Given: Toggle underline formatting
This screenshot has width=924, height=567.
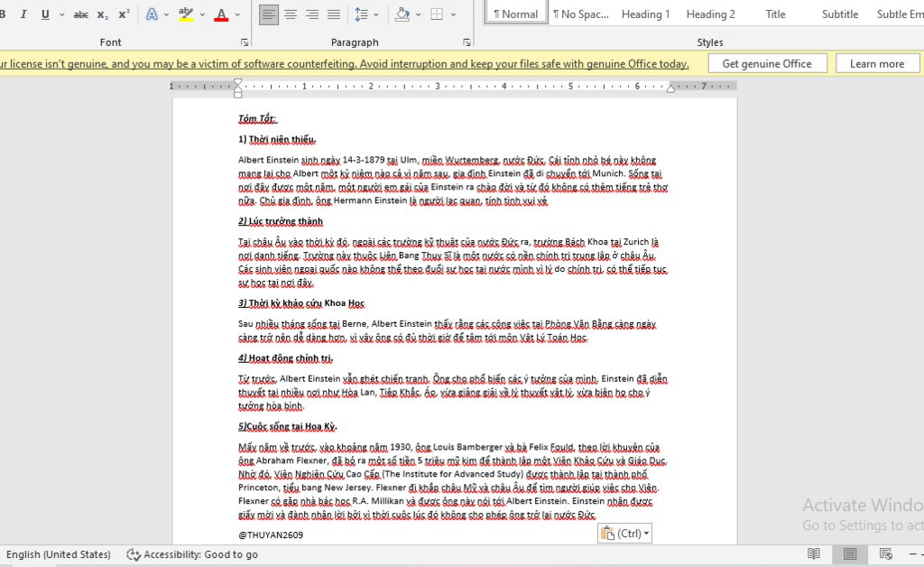Looking at the screenshot, I should coord(43,14).
